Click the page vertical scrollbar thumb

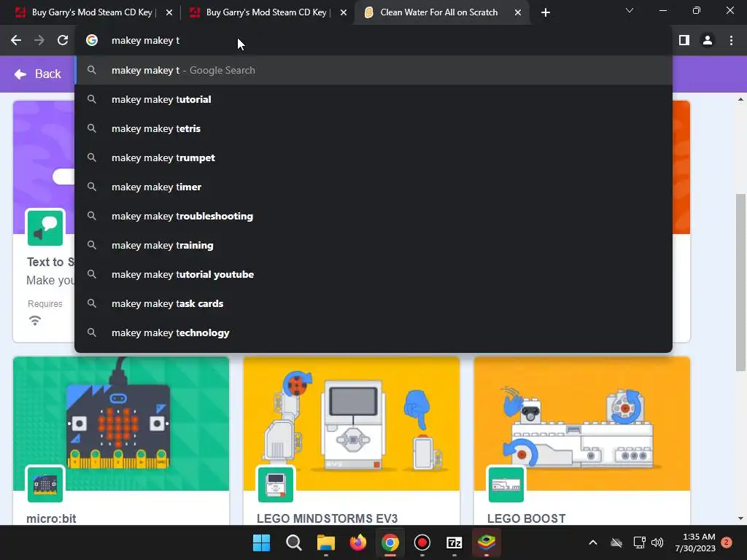pos(740,282)
